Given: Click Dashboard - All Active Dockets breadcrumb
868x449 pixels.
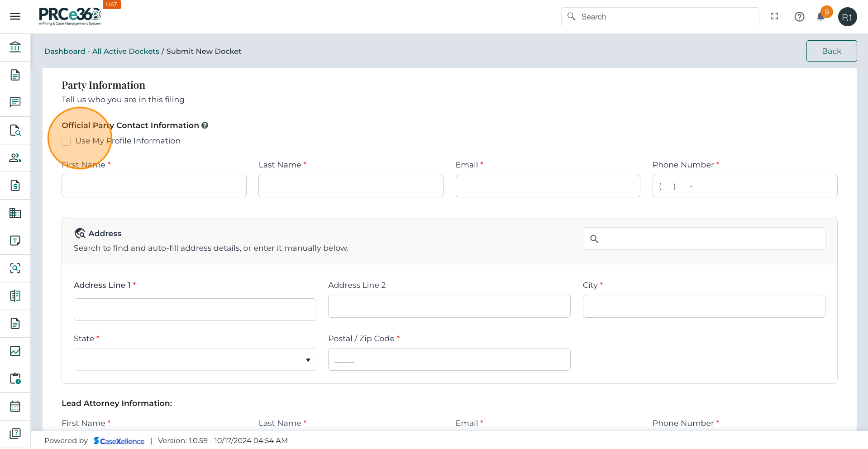Looking at the screenshot, I should coord(101,52).
